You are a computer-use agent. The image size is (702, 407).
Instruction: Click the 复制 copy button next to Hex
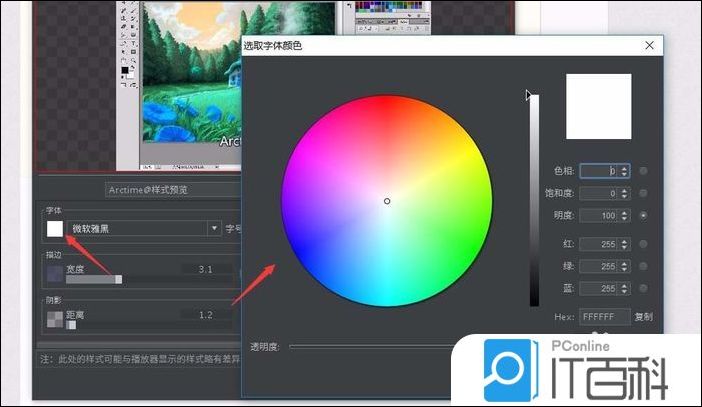643,317
